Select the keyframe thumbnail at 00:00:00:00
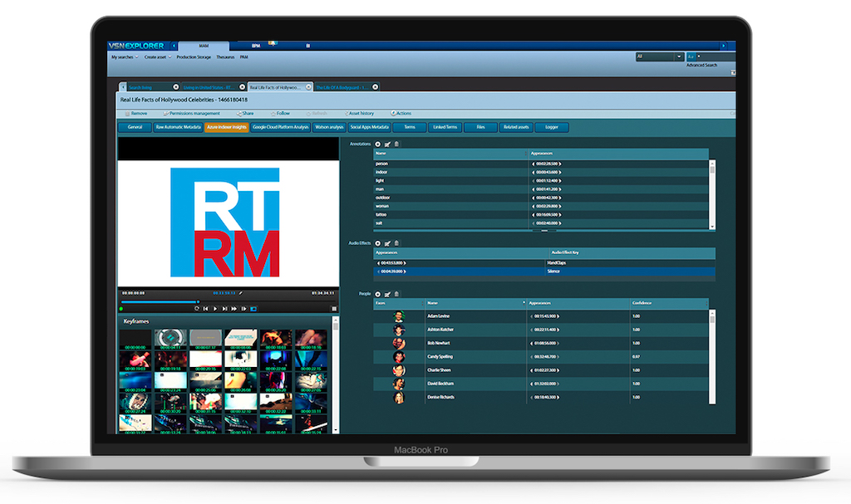Image resolution: width=851 pixels, height=504 pixels. (135, 340)
